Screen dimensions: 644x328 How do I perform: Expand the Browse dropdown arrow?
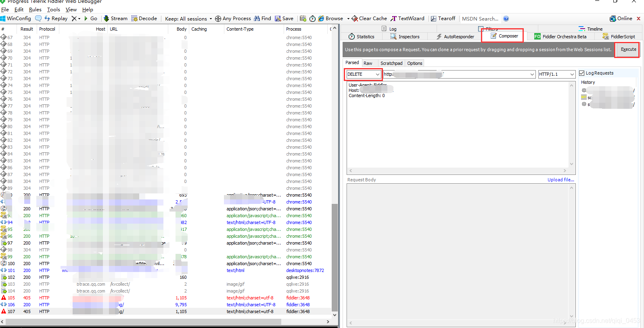pyautogui.click(x=348, y=19)
